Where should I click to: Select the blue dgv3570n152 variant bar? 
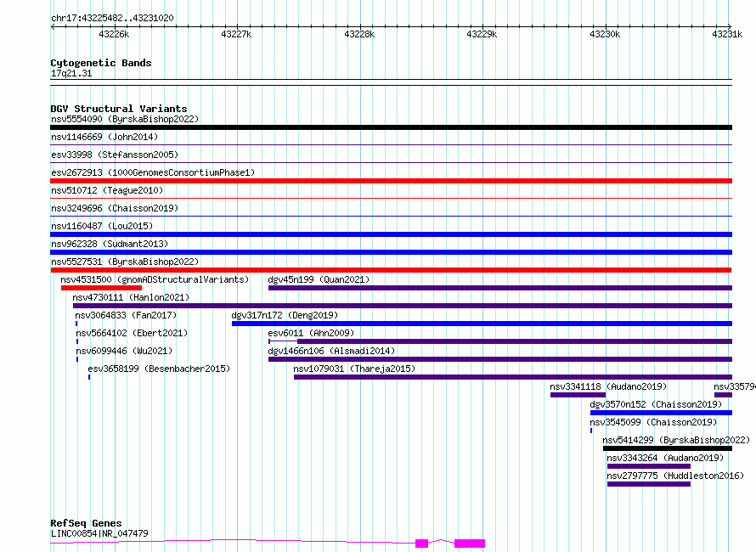(661, 413)
